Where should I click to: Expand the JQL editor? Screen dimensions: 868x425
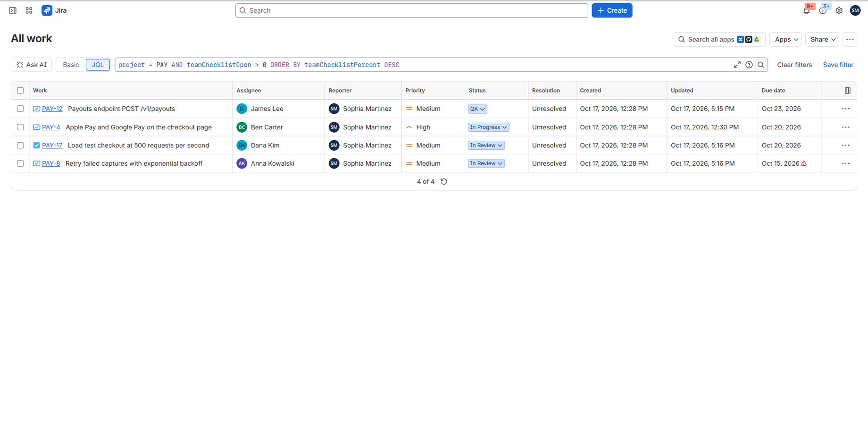737,65
